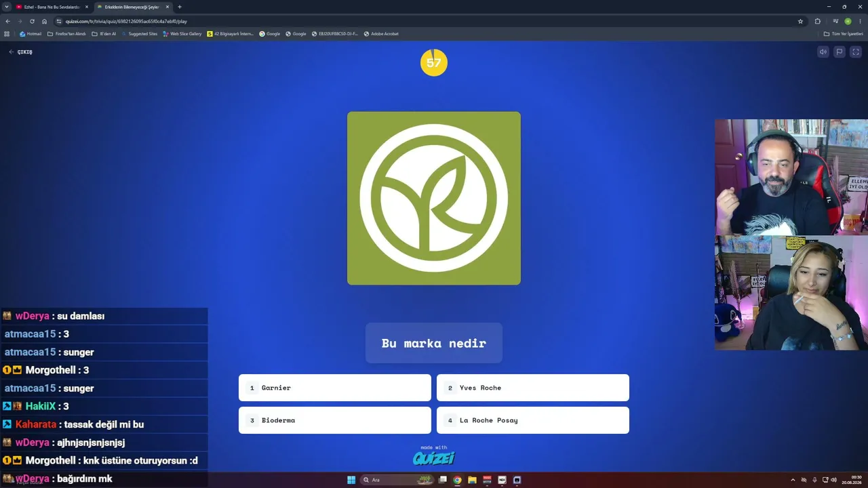868x488 pixels.
Task: Open the EBJ20UF8BCS0-DJ-F bookmark
Action: [x=335, y=34]
